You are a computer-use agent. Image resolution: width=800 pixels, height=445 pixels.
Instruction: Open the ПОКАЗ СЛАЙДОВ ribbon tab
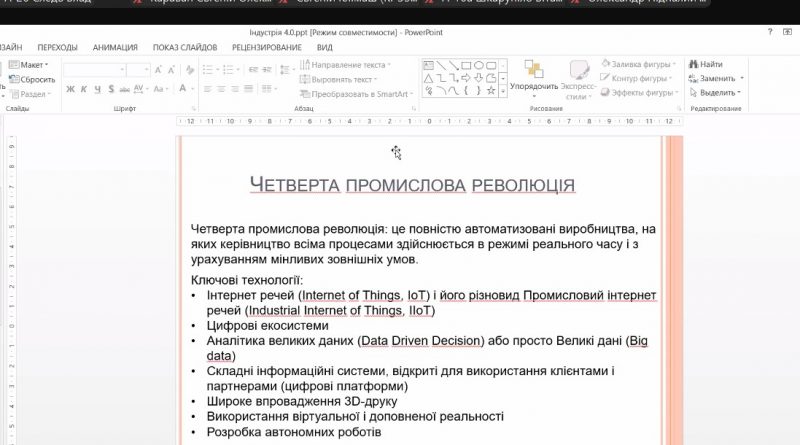pos(185,47)
